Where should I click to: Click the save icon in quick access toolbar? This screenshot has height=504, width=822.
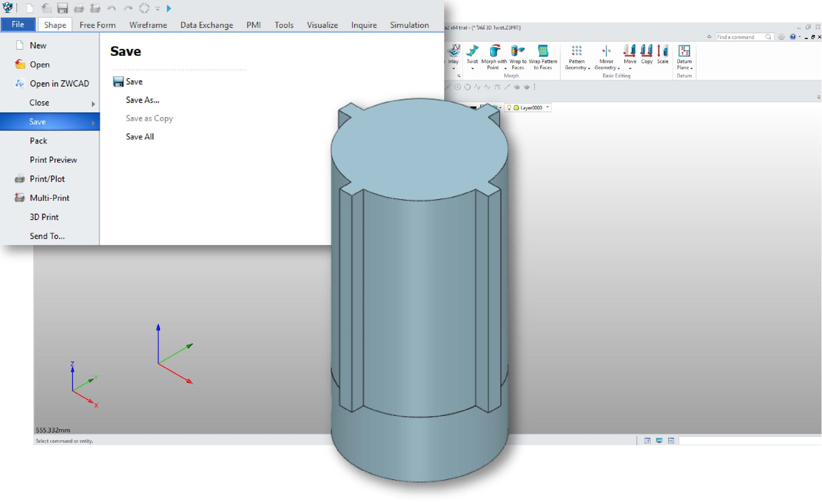[62, 8]
